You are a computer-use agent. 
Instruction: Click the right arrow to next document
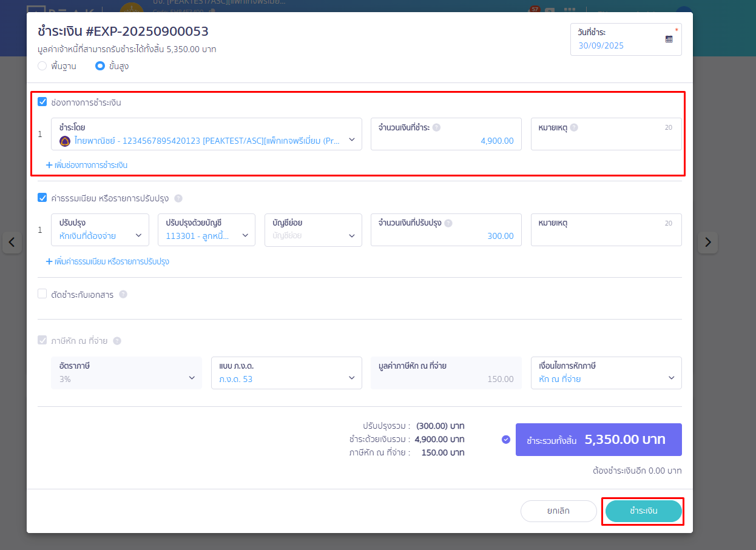point(707,243)
